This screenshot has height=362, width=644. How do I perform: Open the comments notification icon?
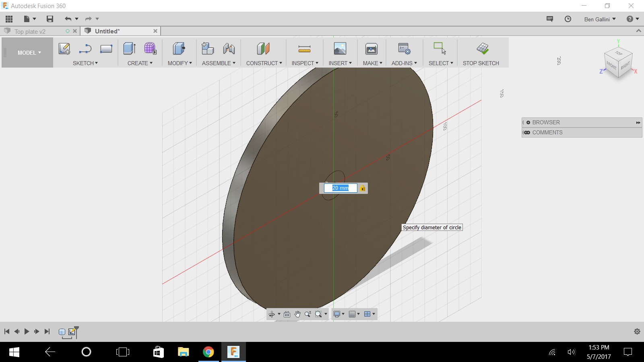click(x=550, y=19)
